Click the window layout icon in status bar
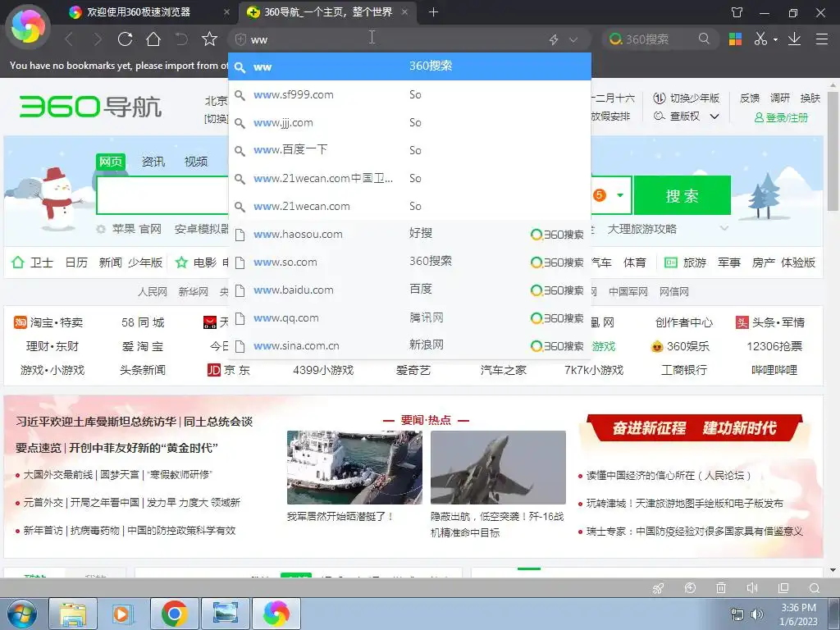 [783, 588]
